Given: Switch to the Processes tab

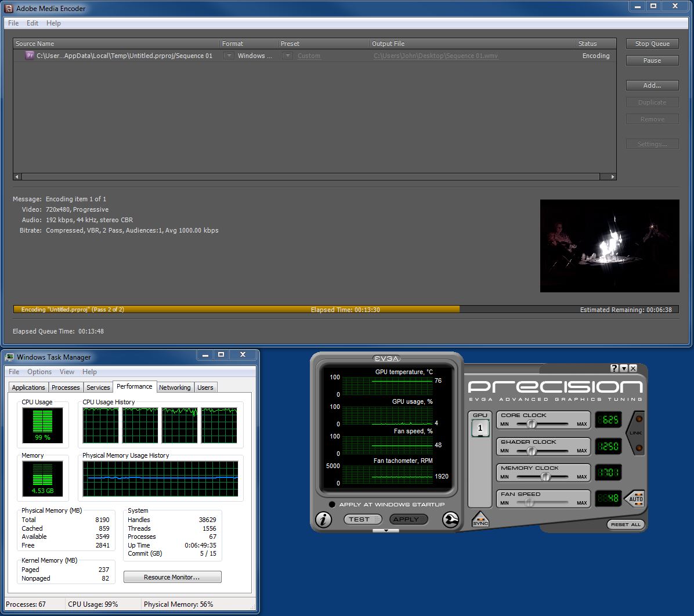Looking at the screenshot, I should coord(66,387).
